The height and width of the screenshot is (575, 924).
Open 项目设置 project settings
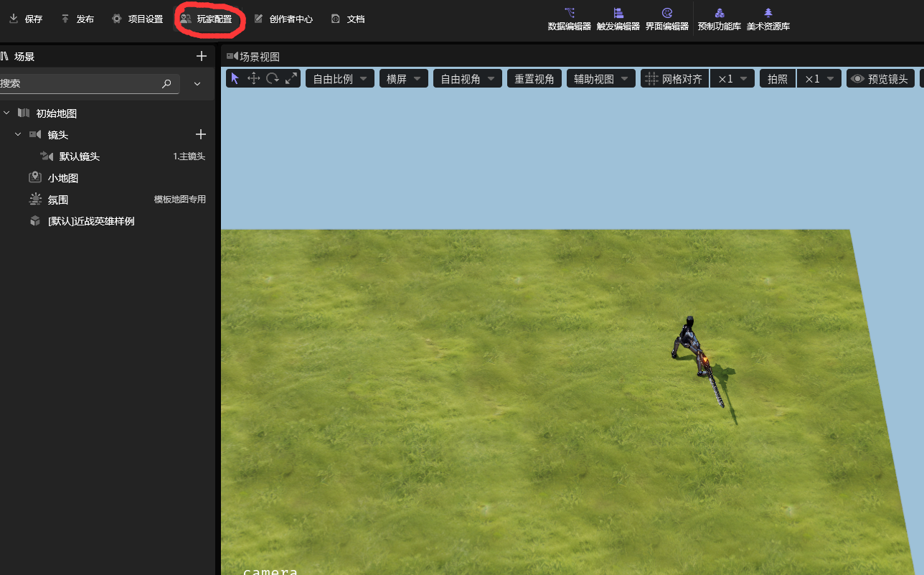pyautogui.click(x=138, y=19)
